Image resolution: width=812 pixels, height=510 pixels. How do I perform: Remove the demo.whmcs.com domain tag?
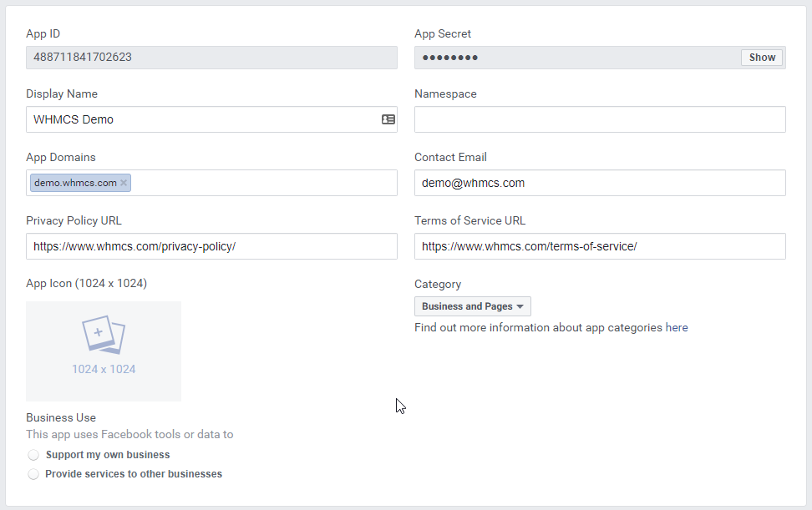124,183
